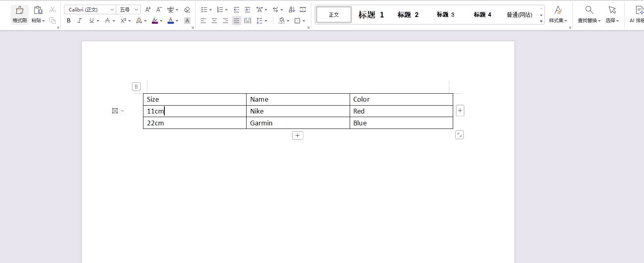
Task: Click the text direction (reversing arrows) icon
Action: pos(275,9)
